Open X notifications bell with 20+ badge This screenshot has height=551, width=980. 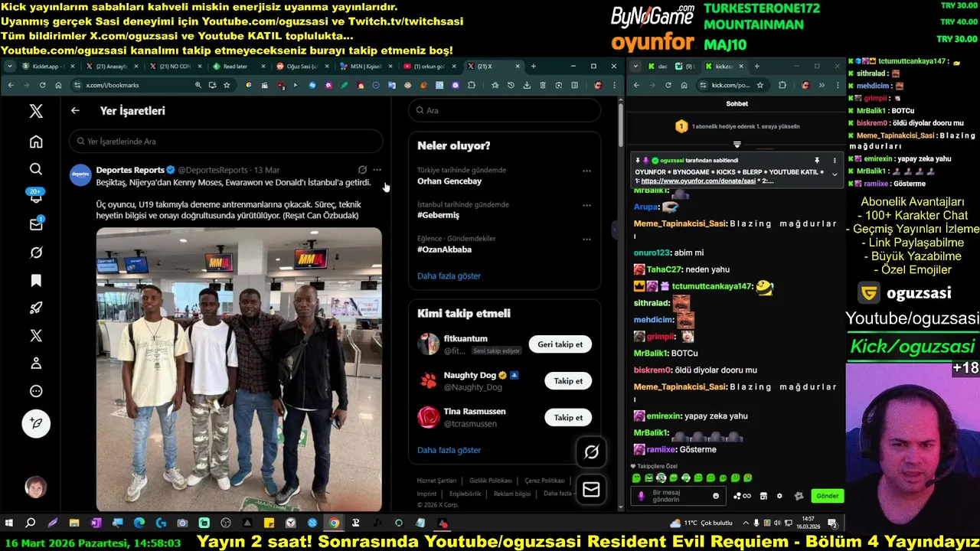pos(36,196)
